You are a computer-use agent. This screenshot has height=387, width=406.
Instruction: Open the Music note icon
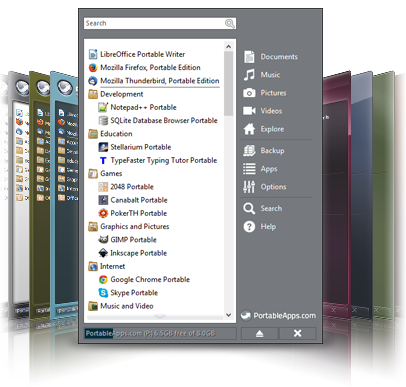coord(249,75)
